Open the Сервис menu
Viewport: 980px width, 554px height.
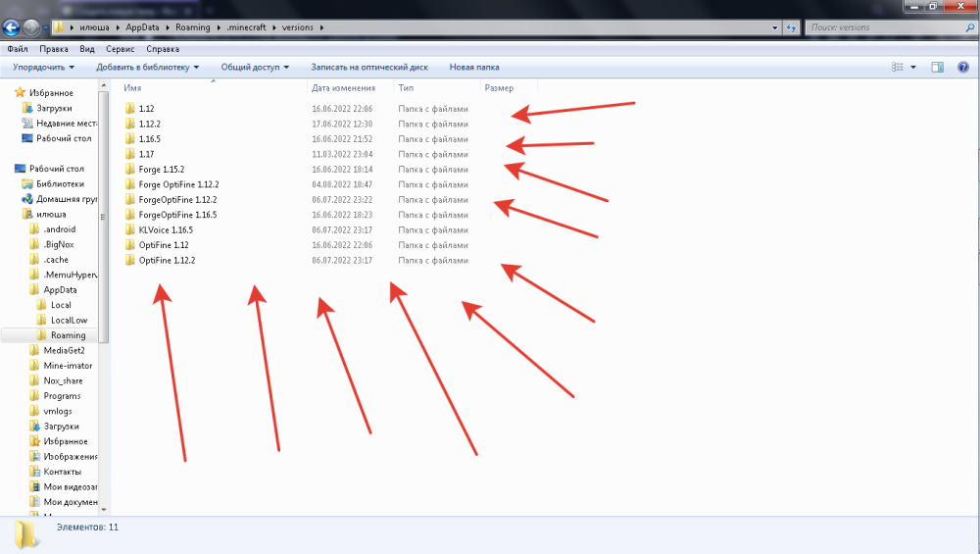[x=120, y=49]
